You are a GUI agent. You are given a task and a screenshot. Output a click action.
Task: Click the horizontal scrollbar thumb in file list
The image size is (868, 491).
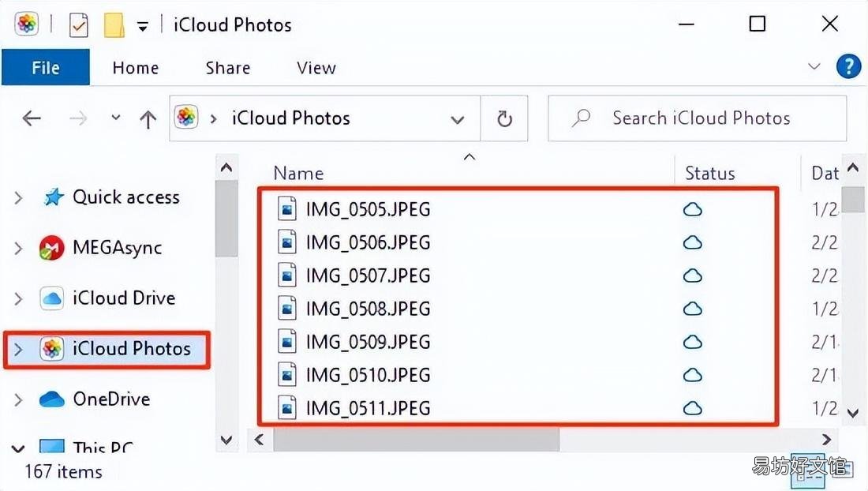(x=417, y=440)
